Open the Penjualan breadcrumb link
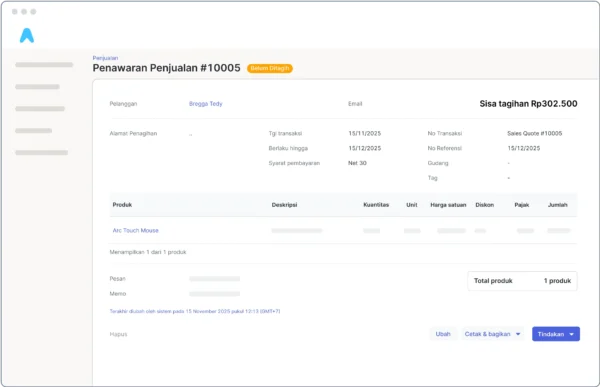The image size is (600, 387). [105, 58]
